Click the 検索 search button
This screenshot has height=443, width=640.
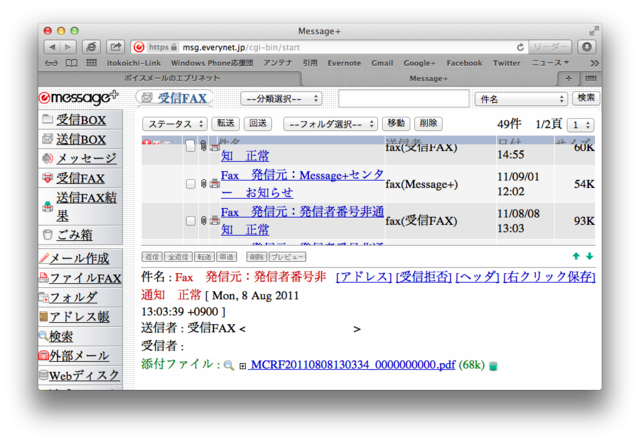pos(586,98)
